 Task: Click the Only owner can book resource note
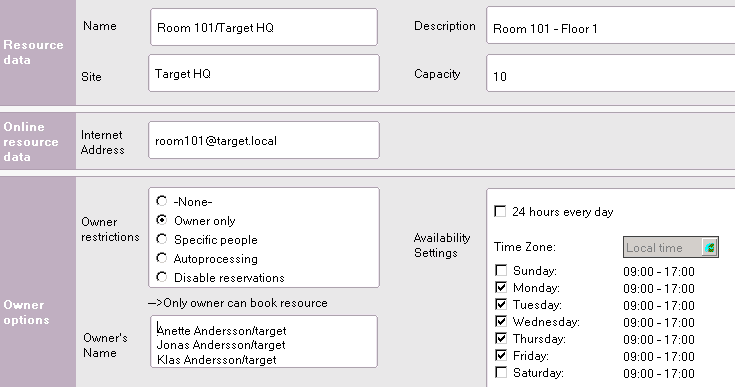tap(238, 303)
